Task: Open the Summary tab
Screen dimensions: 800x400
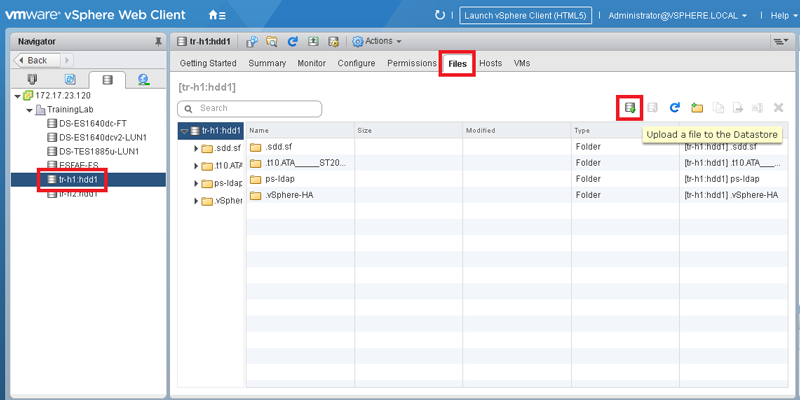Action: (267, 63)
